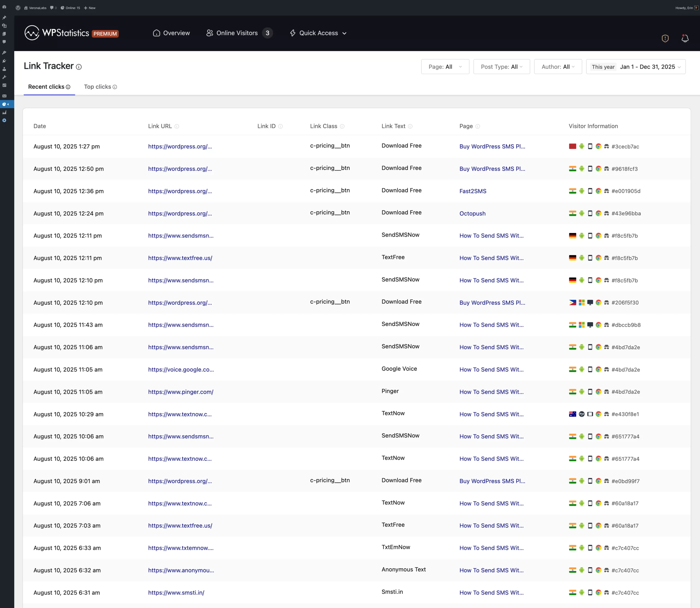Click the info icon next to Link Tracker
Viewport: 700px width, 608px height.
click(79, 67)
